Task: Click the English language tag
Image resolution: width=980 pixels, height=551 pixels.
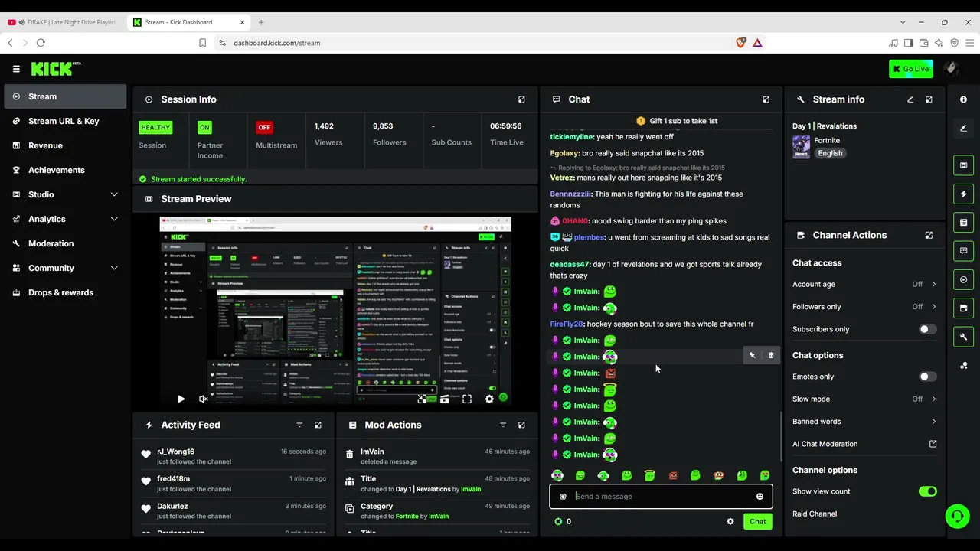Action: (830, 153)
